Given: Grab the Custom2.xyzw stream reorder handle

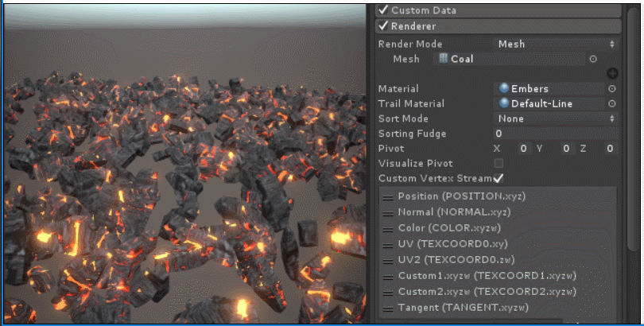Looking at the screenshot, I should [388, 293].
